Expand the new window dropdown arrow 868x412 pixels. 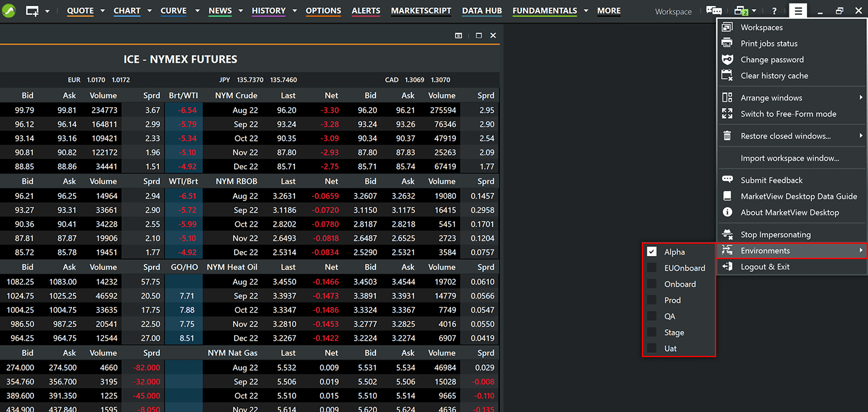(x=48, y=11)
